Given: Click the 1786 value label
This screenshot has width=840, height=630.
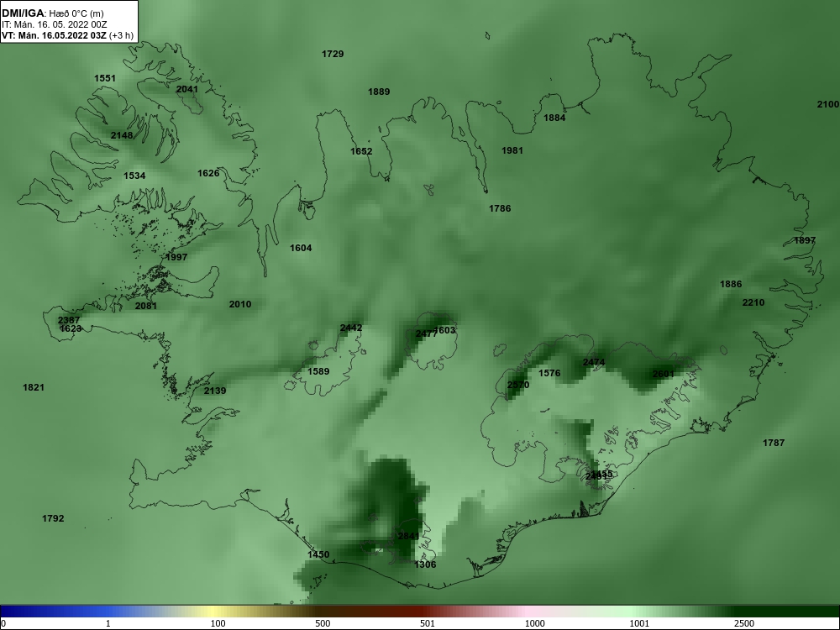Looking at the screenshot, I should pos(500,208).
